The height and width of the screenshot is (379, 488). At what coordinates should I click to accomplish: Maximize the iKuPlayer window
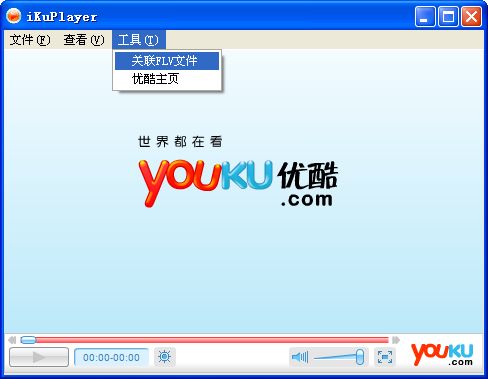point(448,16)
